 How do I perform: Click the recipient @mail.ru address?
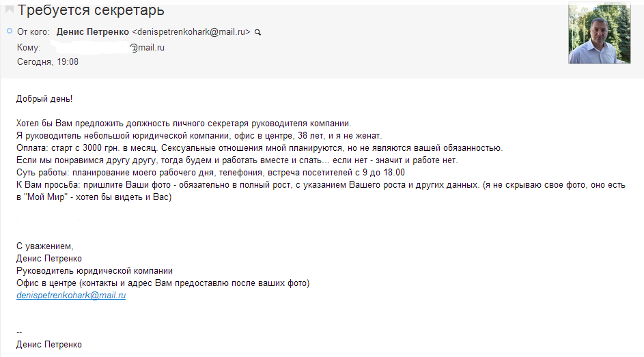147,48
